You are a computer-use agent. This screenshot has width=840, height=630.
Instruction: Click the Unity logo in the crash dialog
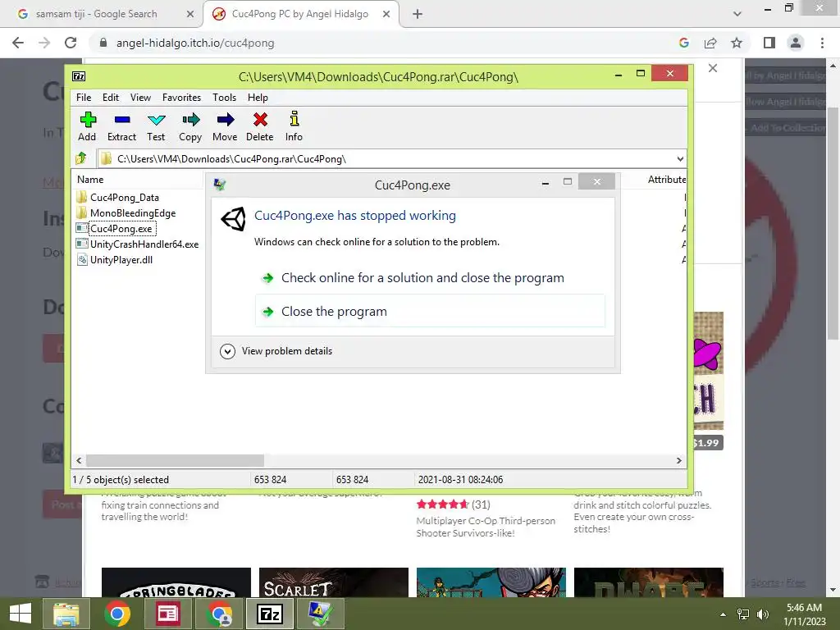pyautogui.click(x=234, y=219)
